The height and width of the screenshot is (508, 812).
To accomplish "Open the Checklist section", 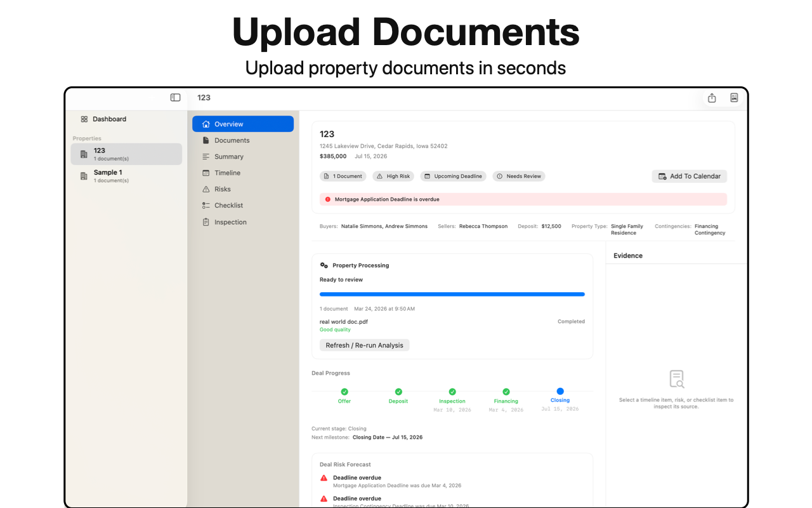I will click(243, 205).
